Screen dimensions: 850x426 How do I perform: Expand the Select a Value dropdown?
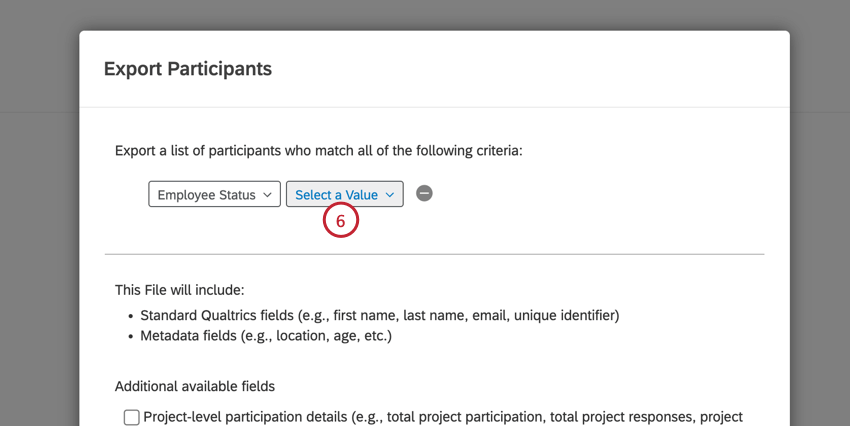[344, 194]
